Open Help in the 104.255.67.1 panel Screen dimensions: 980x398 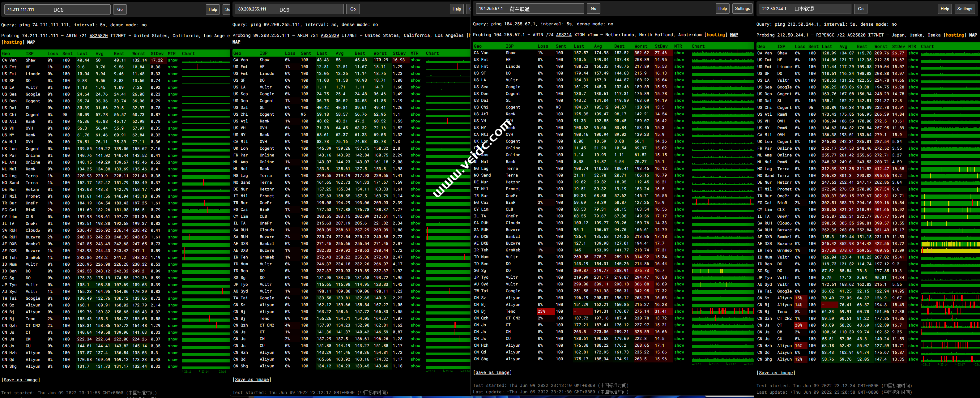tap(722, 8)
